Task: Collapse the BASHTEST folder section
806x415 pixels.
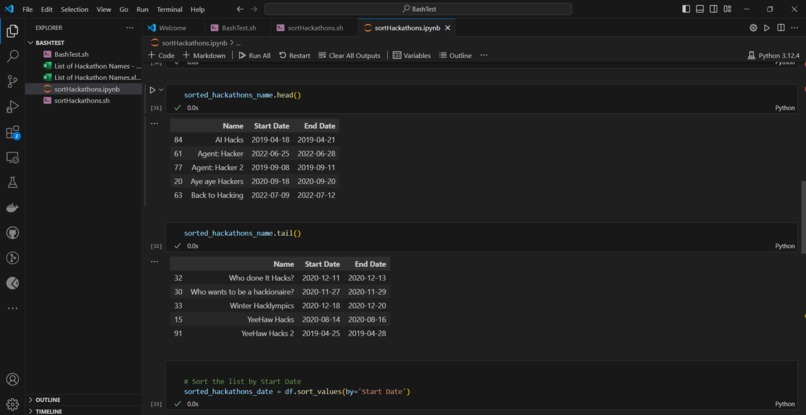Action: coord(83,43)
